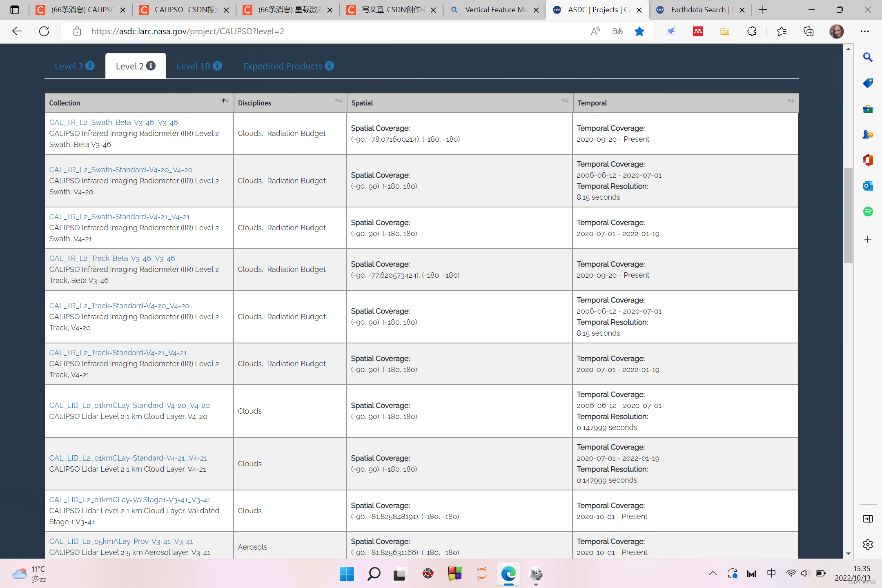Click the Refresh page button

click(44, 31)
